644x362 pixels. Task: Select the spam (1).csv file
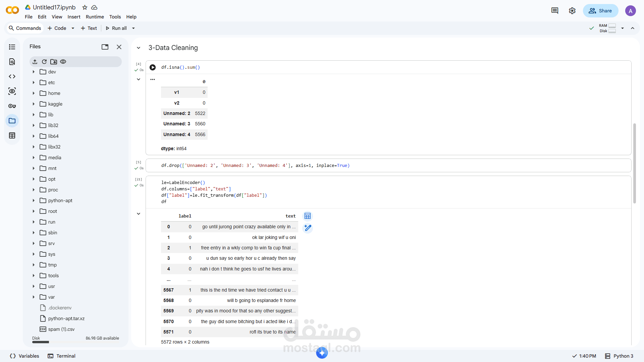[61, 329]
